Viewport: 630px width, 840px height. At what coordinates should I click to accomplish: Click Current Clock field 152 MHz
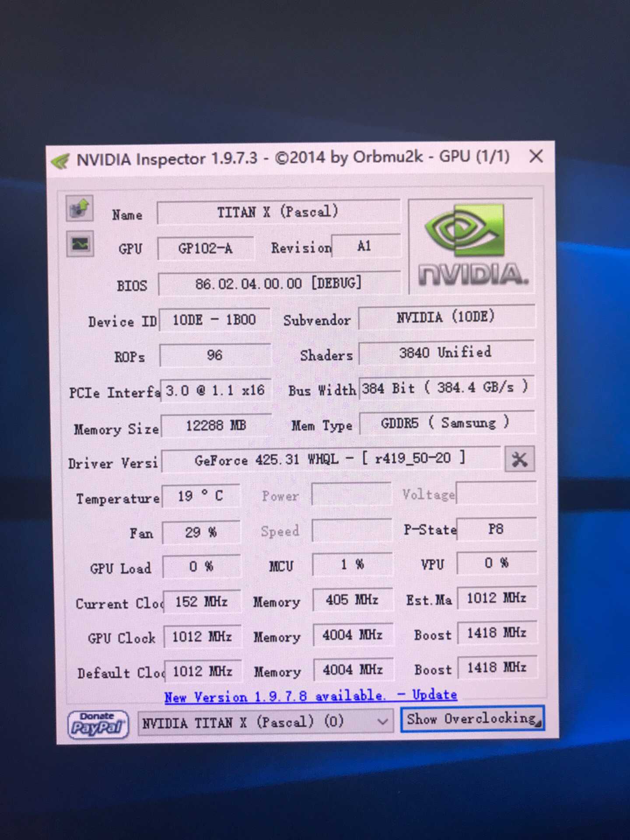click(202, 602)
